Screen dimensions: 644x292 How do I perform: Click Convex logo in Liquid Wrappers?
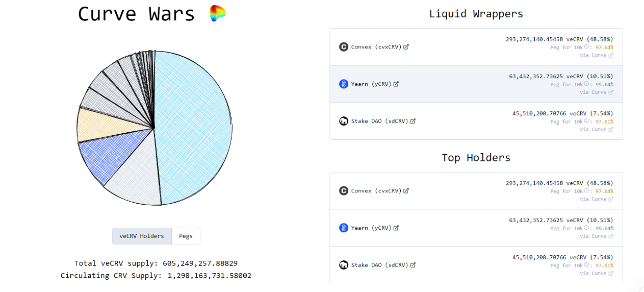pos(344,47)
